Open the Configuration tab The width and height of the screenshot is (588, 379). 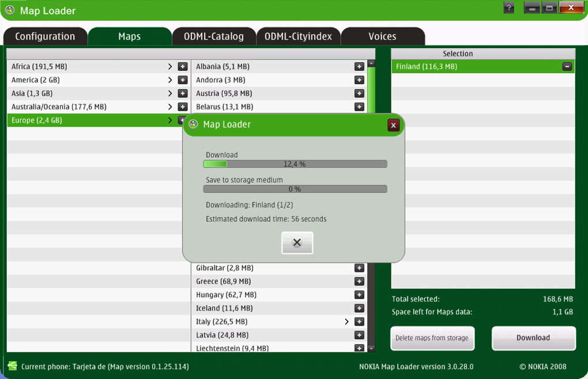click(x=45, y=36)
